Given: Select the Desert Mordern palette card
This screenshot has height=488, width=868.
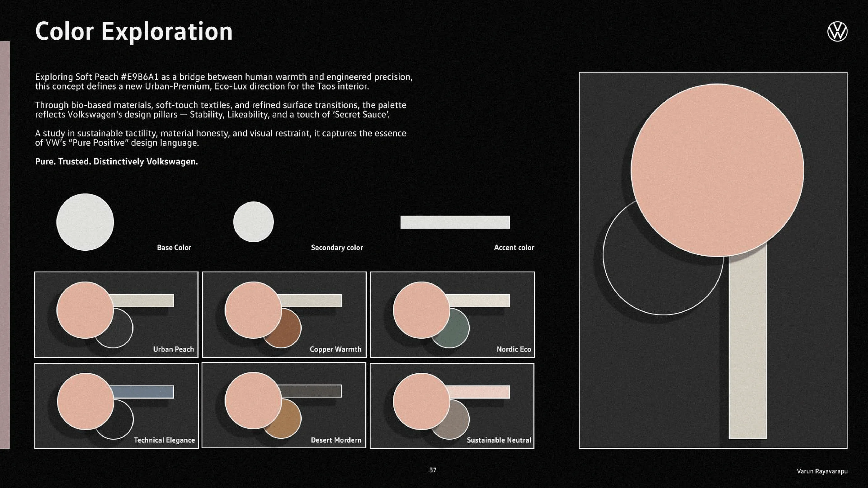Looking at the screenshot, I should click(284, 406).
